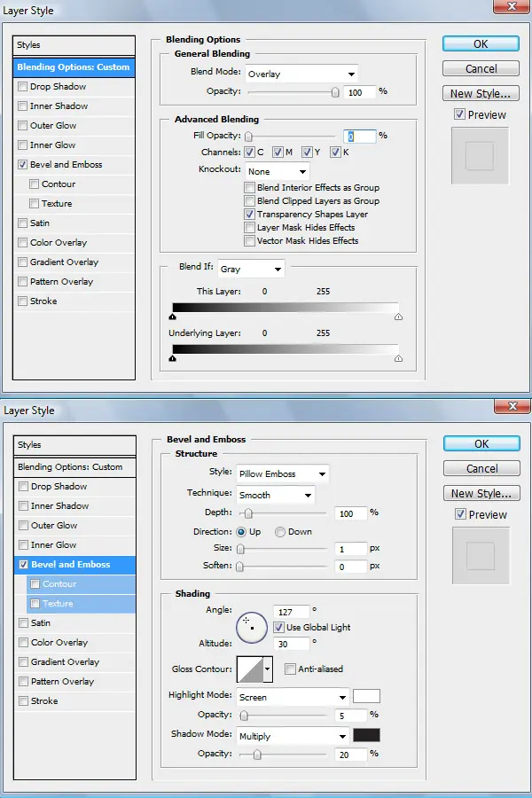Click Cancel in the Bevel and Emboss dialog
Image resolution: width=532 pixels, height=798 pixels.
[x=481, y=468]
